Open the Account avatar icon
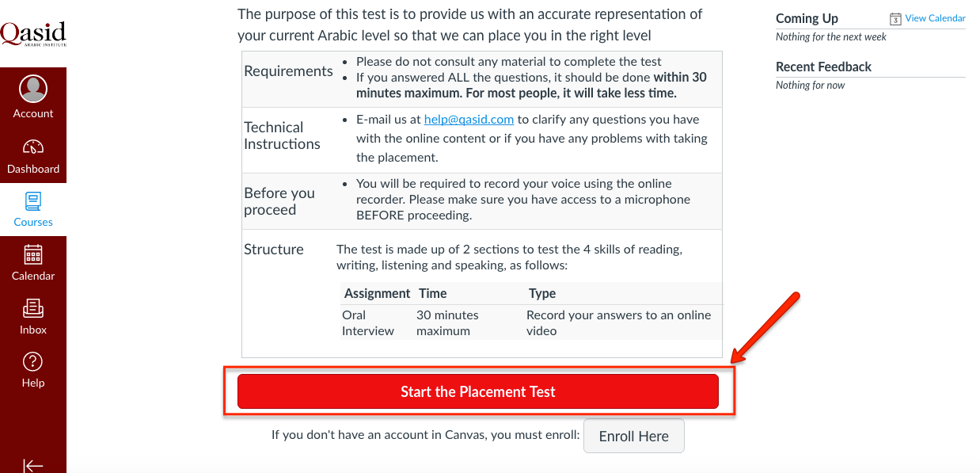This screenshot has width=980, height=473. [x=33, y=89]
